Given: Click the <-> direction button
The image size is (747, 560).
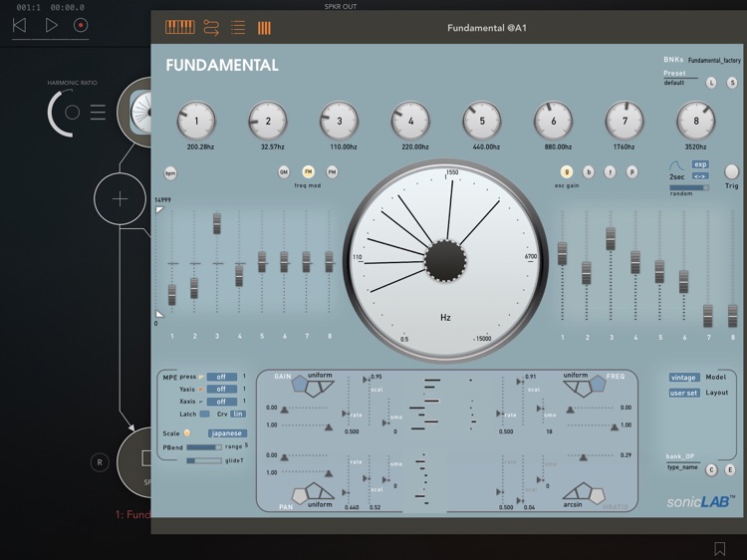Looking at the screenshot, I should 700,176.
